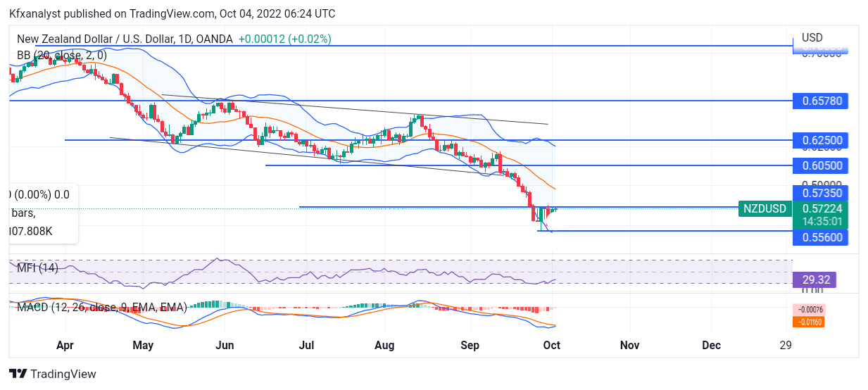The width and height of the screenshot is (868, 390).
Task: Click the 0.55600 support level label
Action: click(821, 238)
